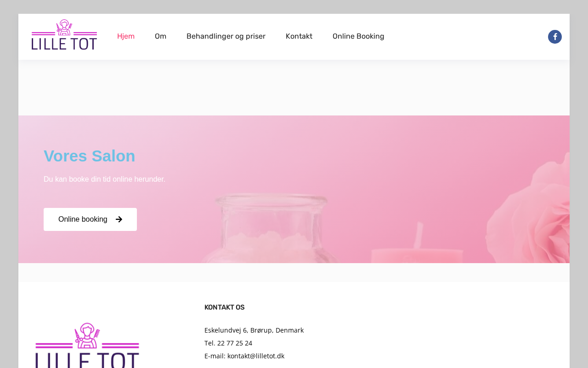Click the arrow icon on Online booking button
The image size is (588, 368).
119,219
